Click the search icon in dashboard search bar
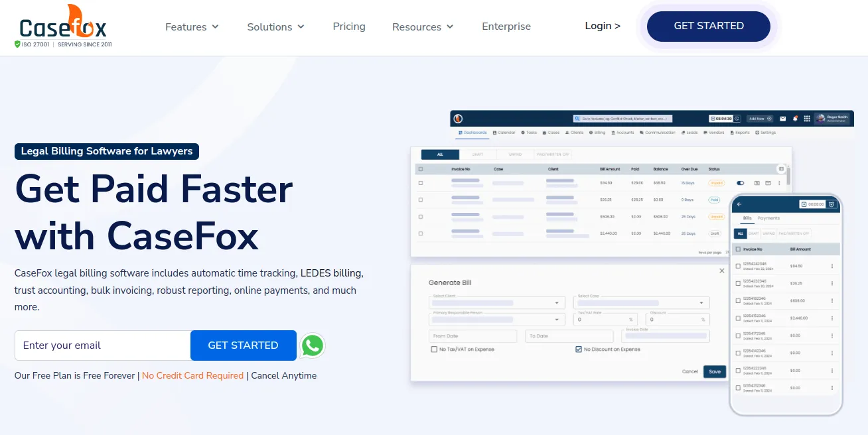The width and height of the screenshot is (868, 435). point(577,119)
